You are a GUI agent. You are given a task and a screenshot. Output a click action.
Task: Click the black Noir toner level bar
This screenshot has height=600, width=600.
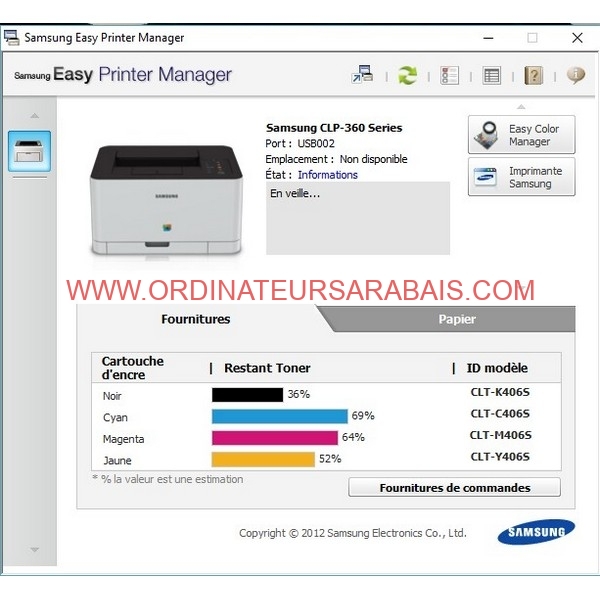(x=247, y=395)
